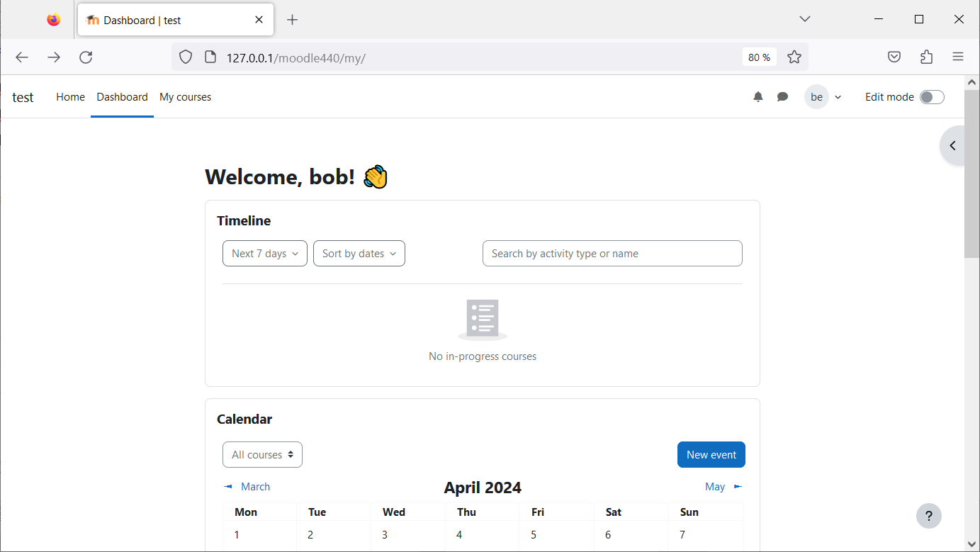Select day 4 in the calendar
This screenshot has width=980, height=552.
point(459,535)
